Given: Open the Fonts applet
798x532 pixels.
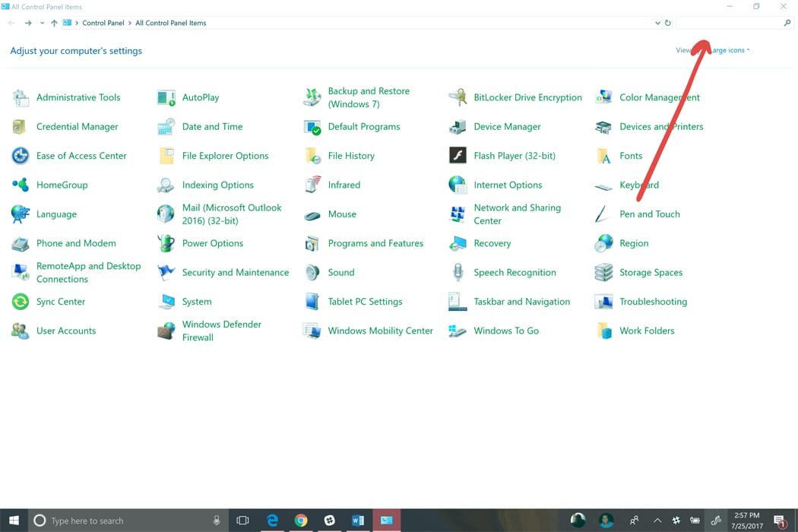Looking at the screenshot, I should click(632, 155).
